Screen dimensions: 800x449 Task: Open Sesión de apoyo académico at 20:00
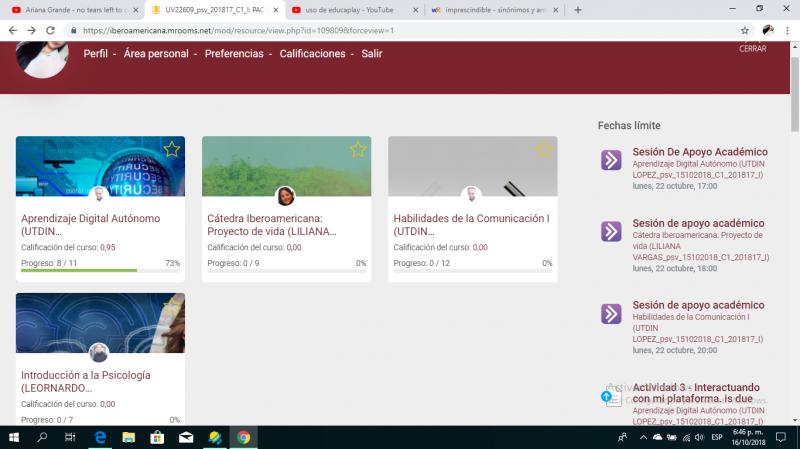click(x=698, y=305)
